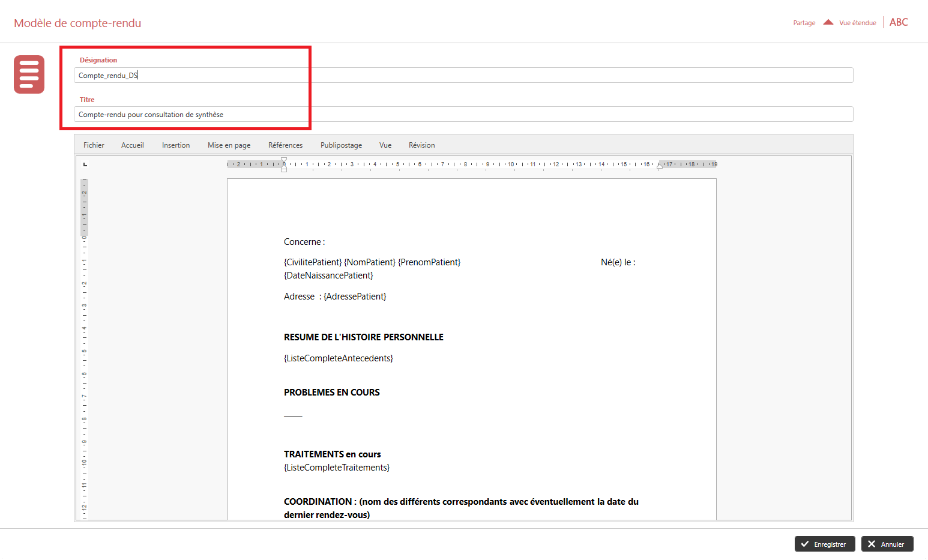Select the Mise en page tab
This screenshot has width=928, height=560.
(229, 145)
